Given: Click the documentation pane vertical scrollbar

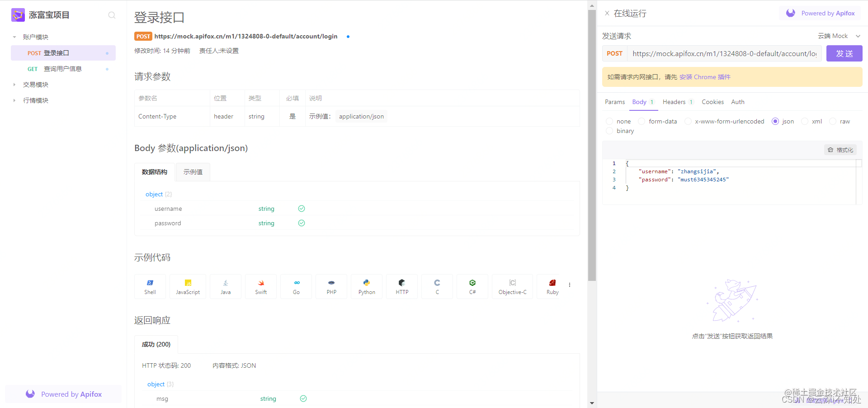Looking at the screenshot, I should pyautogui.click(x=592, y=145).
